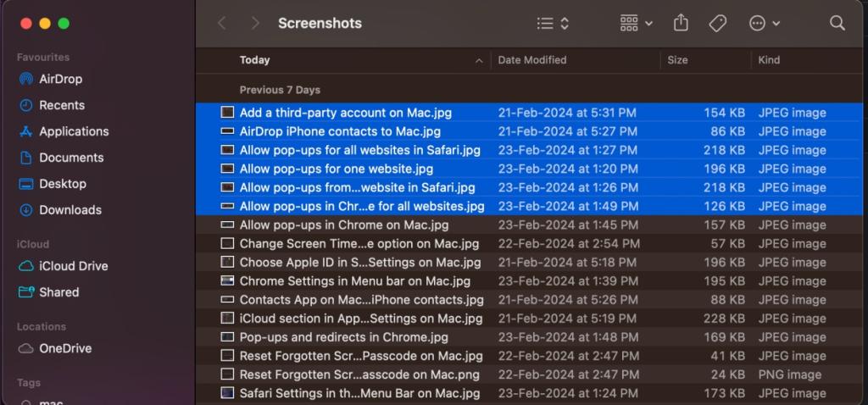868x405 pixels.
Task: Click the 24 KB size cell
Action: point(728,375)
